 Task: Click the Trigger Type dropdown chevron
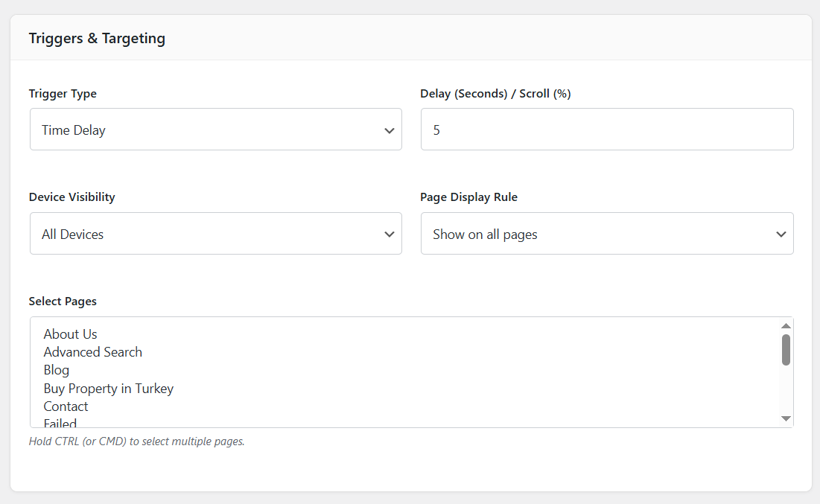point(389,129)
